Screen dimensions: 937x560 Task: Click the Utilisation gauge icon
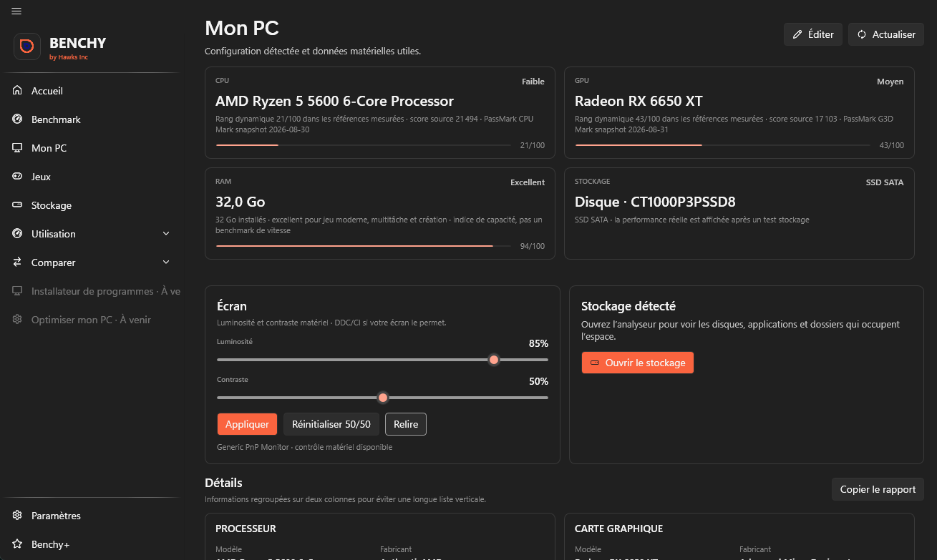pyautogui.click(x=17, y=234)
